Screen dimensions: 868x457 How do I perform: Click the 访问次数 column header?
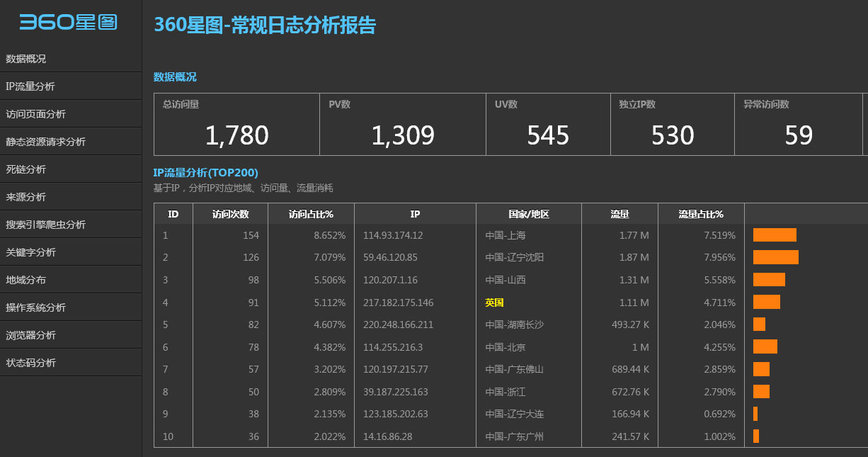point(229,213)
